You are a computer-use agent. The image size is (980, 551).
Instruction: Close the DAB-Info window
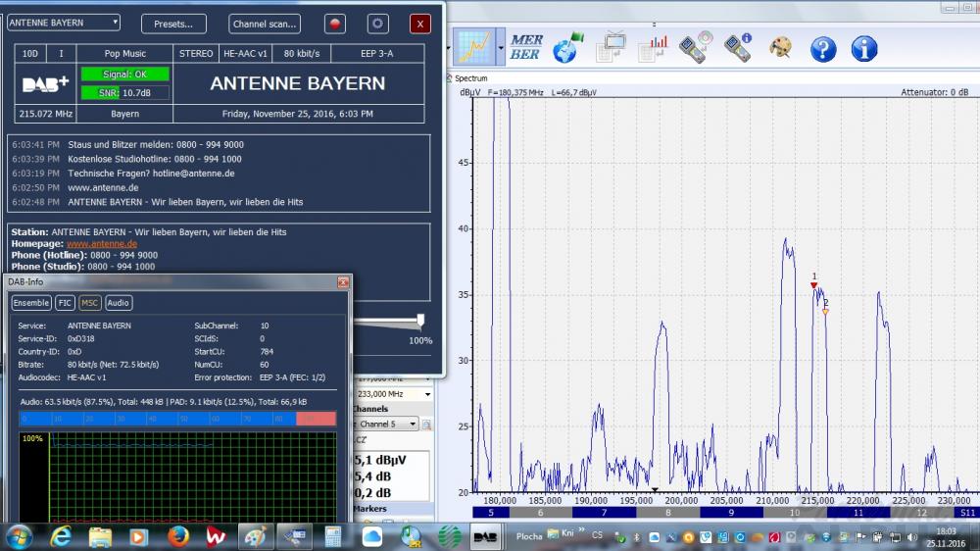click(x=343, y=282)
